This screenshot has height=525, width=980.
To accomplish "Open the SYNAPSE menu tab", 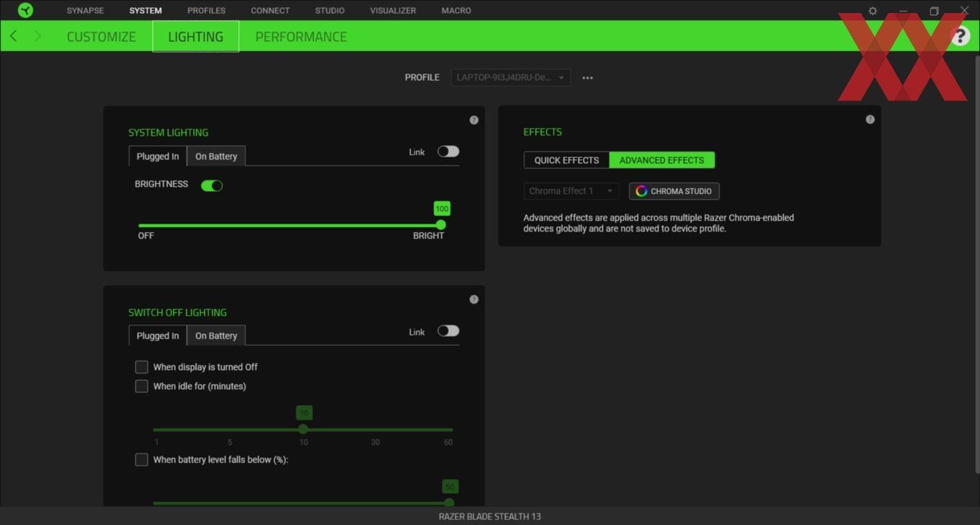I will [x=85, y=11].
